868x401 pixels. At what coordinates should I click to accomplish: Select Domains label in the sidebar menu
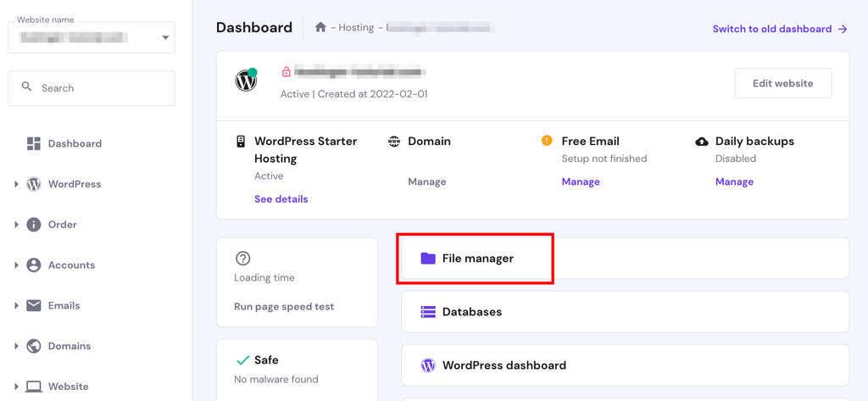[x=70, y=346]
